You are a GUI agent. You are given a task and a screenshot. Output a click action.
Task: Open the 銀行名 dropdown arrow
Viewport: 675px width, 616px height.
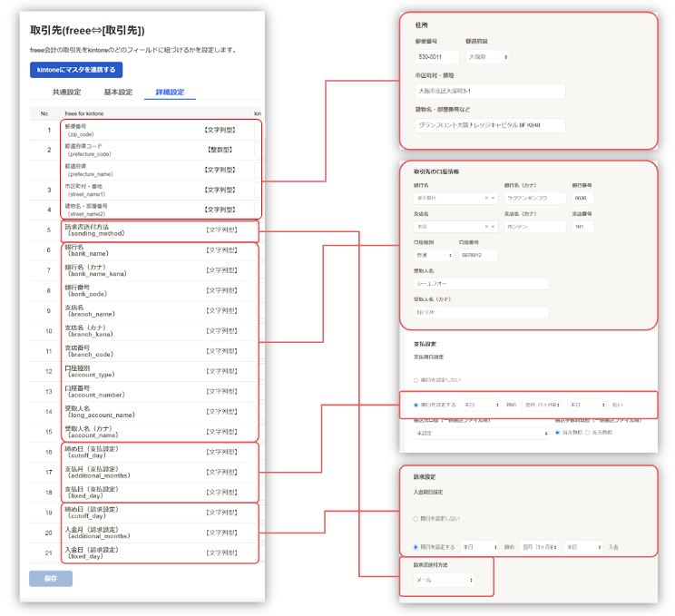[x=494, y=198]
